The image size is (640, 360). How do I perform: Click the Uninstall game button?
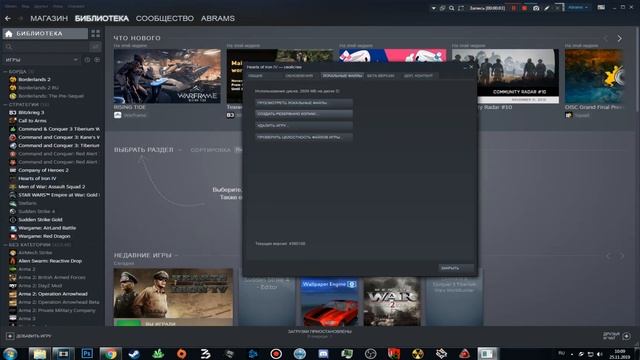(304, 126)
